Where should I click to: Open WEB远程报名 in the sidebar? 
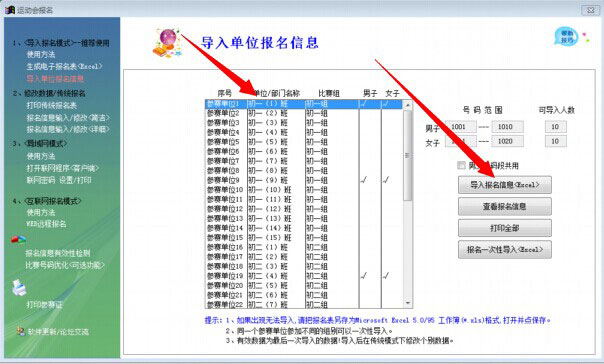(x=46, y=224)
